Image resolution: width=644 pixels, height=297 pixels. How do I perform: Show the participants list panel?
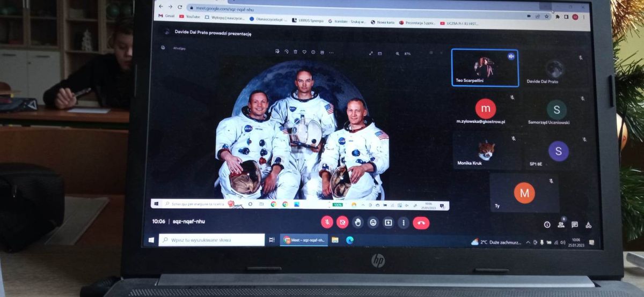click(561, 225)
